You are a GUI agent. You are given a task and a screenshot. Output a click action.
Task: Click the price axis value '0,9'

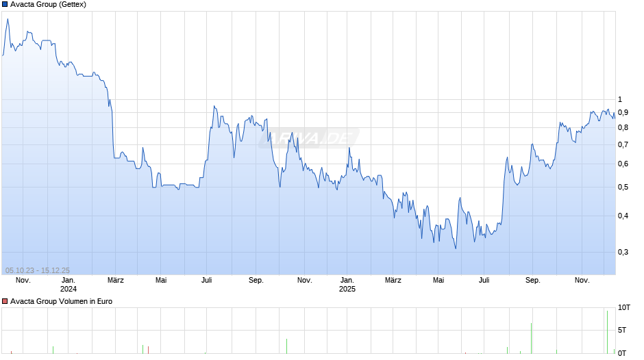pos(623,112)
